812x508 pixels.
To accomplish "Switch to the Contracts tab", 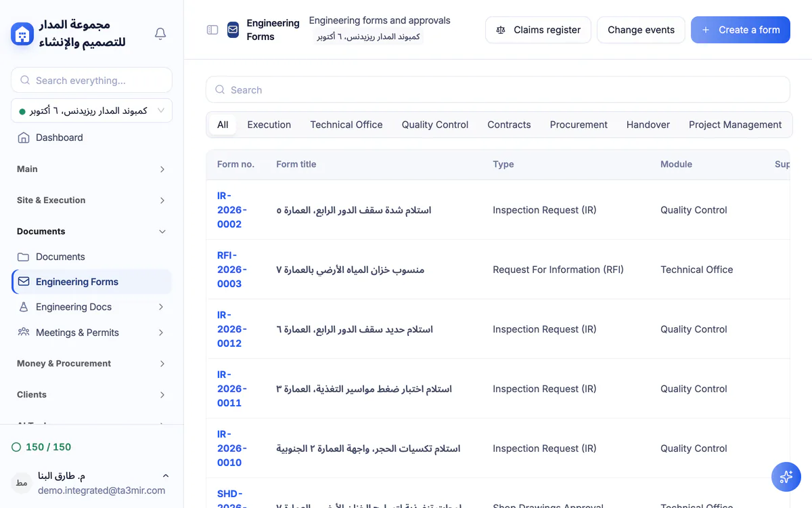I will click(509, 125).
